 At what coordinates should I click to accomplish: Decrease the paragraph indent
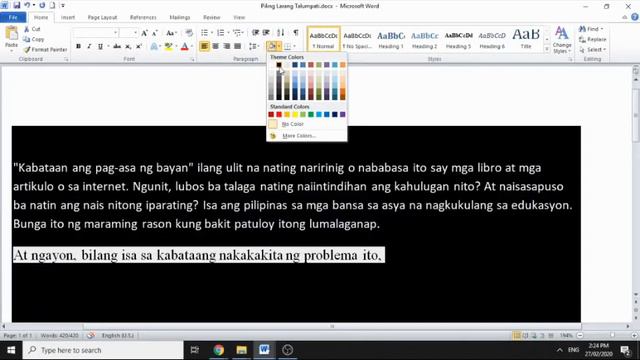tap(255, 33)
